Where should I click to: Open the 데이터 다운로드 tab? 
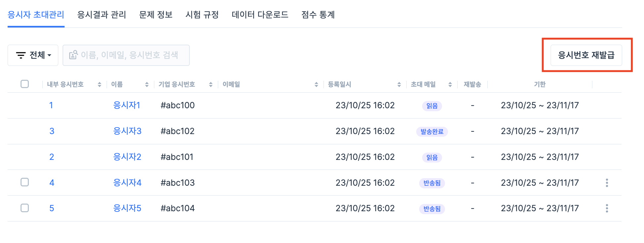[x=260, y=15]
